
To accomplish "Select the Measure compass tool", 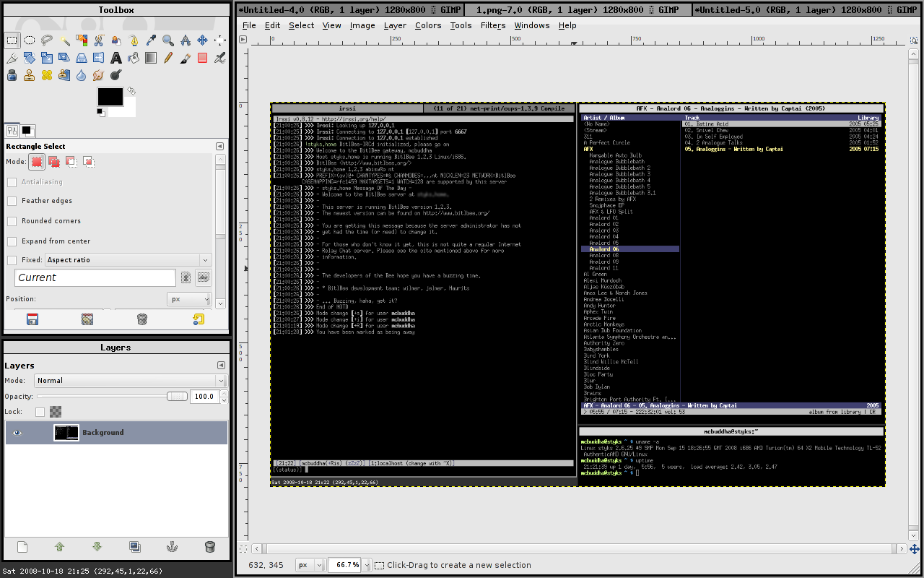I will pyautogui.click(x=186, y=40).
